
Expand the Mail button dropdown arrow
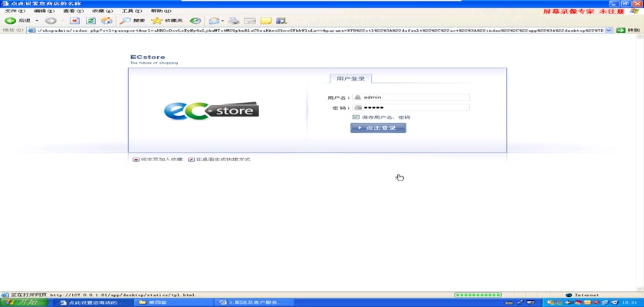click(x=222, y=21)
